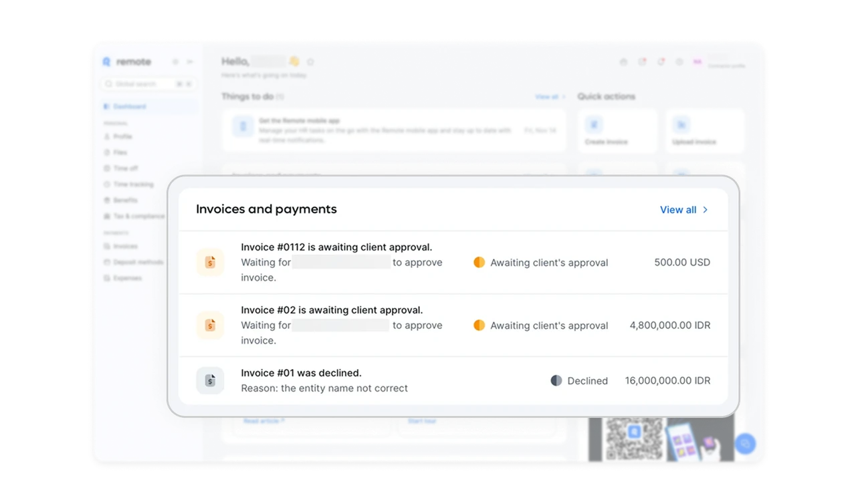Screen dimensions: 856x504
Task: Open Time off in the sidebar
Action: 121,168
